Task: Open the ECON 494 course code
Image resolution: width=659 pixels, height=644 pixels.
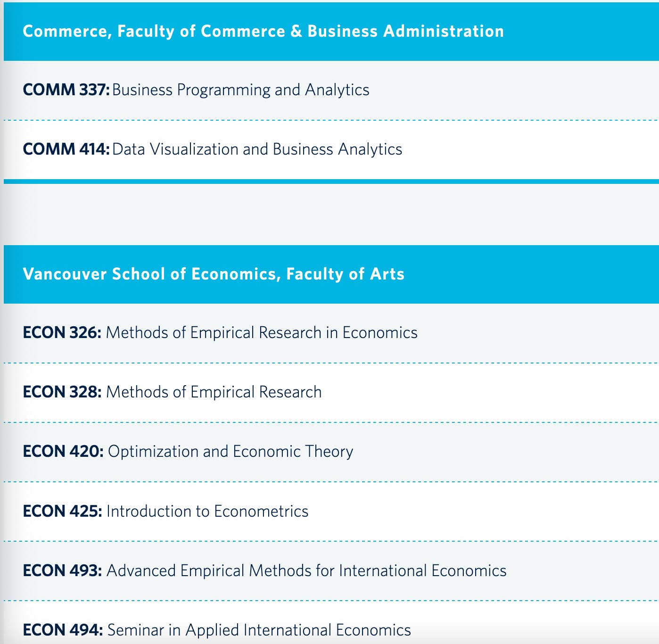Action: 63,630
